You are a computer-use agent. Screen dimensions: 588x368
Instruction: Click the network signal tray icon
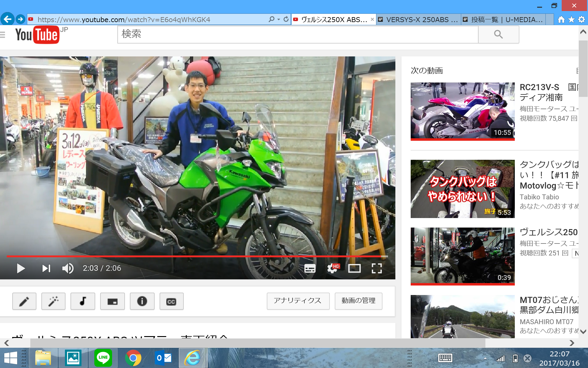pyautogui.click(x=500, y=358)
